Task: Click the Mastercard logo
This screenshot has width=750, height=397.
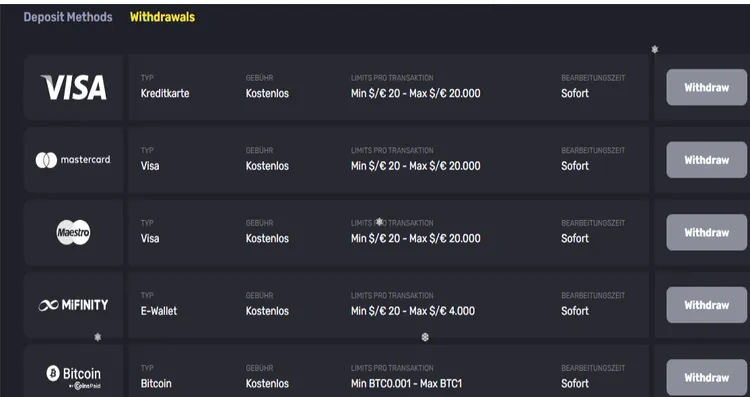Action: tap(73, 160)
